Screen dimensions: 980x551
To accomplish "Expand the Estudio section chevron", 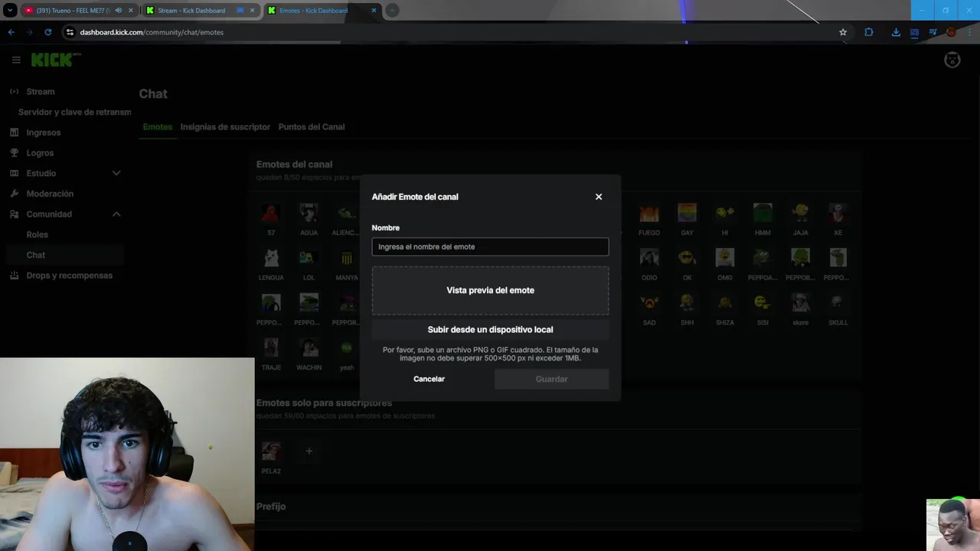I will pos(116,173).
